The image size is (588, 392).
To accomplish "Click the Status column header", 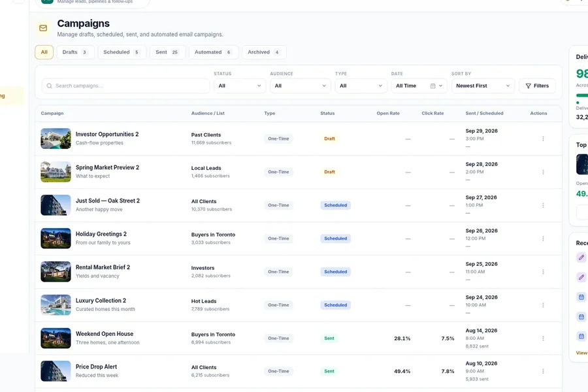I will click(x=327, y=113).
